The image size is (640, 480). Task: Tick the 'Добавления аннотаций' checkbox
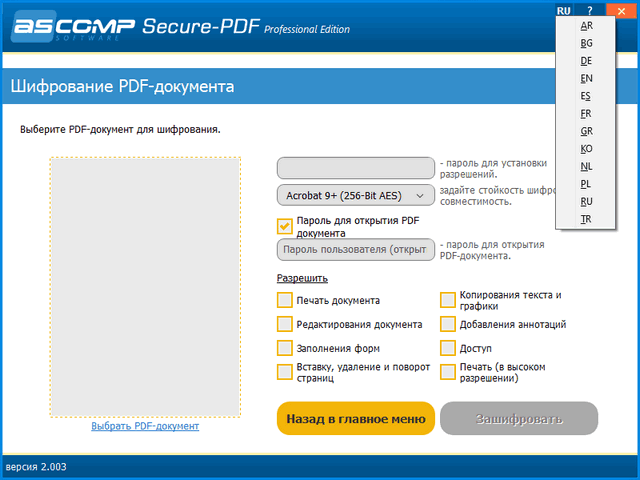[449, 324]
